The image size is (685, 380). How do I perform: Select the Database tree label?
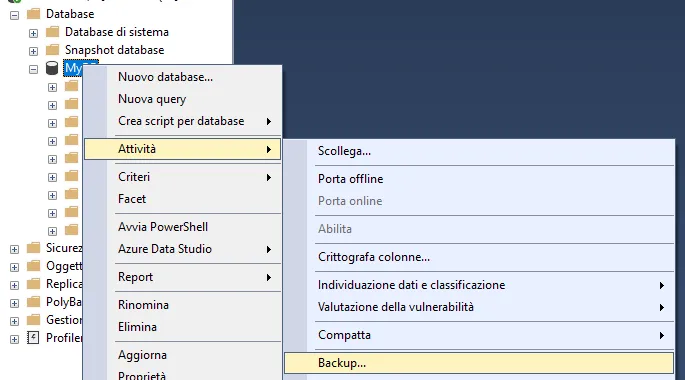pyautogui.click(x=70, y=14)
